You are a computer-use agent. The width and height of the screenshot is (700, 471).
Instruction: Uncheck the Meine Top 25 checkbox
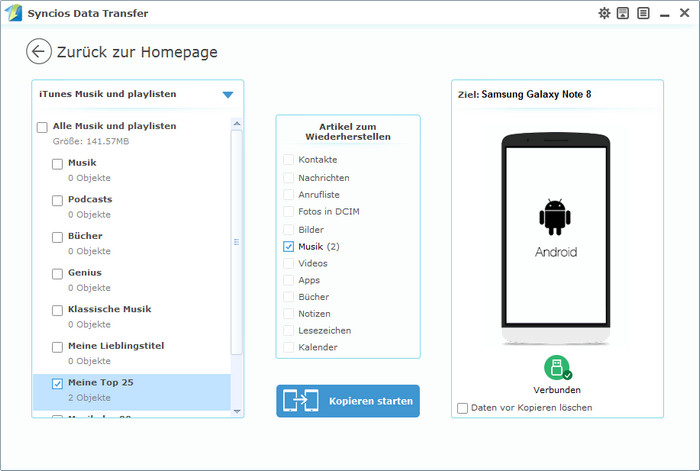pyautogui.click(x=57, y=383)
